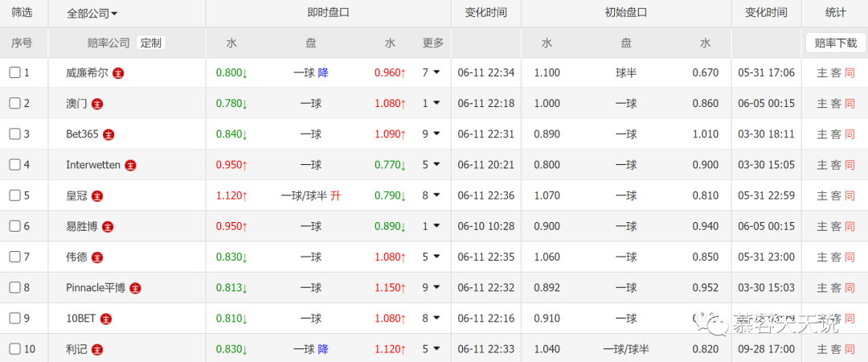868x362 pixels.
Task: Click the 定制 customize button
Action: (150, 43)
